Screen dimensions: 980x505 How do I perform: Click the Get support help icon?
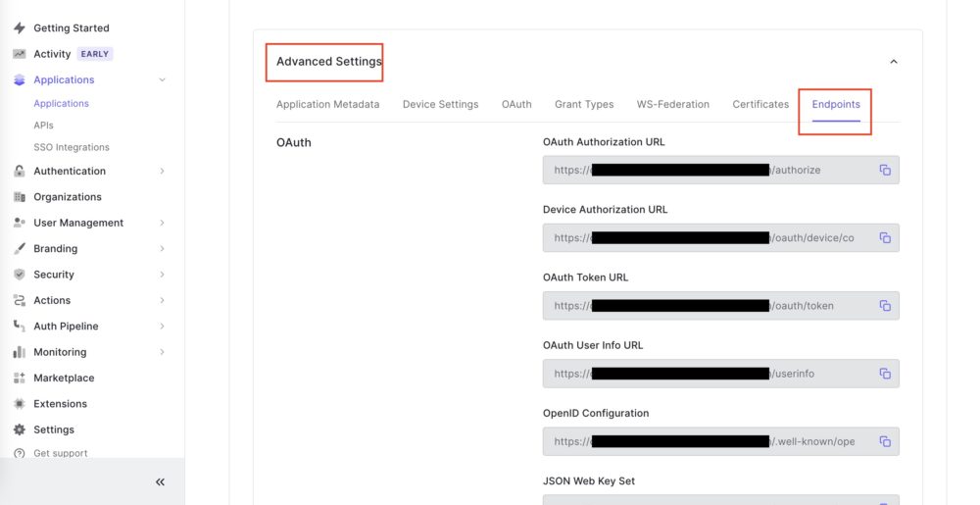tap(20, 453)
